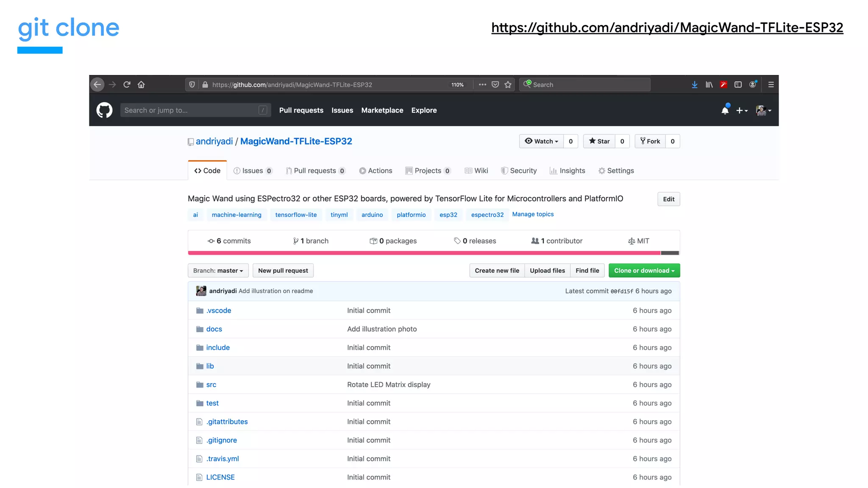Click Upload files button

point(547,270)
